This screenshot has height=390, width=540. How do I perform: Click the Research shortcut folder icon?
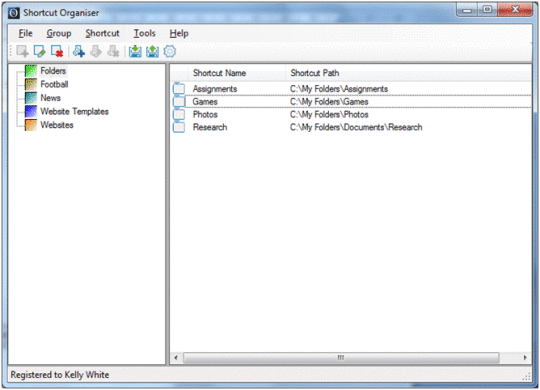(179, 127)
